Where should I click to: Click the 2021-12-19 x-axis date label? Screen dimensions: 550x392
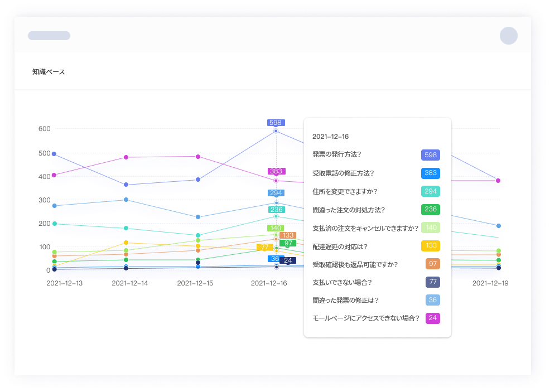click(x=490, y=283)
